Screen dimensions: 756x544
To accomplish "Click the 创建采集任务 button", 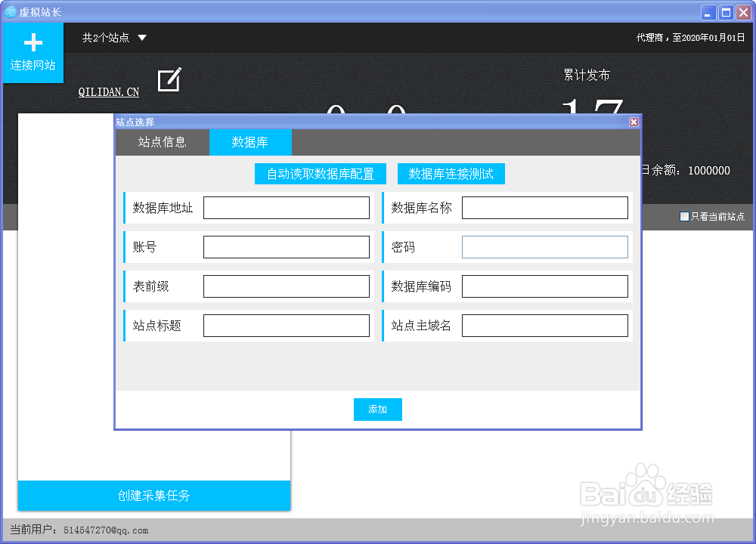I will 154,496.
